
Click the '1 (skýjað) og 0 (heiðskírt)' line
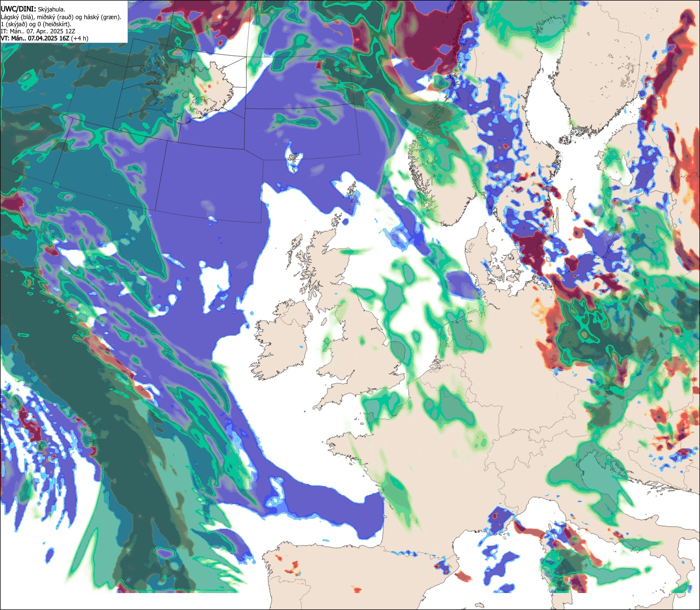pos(36,24)
